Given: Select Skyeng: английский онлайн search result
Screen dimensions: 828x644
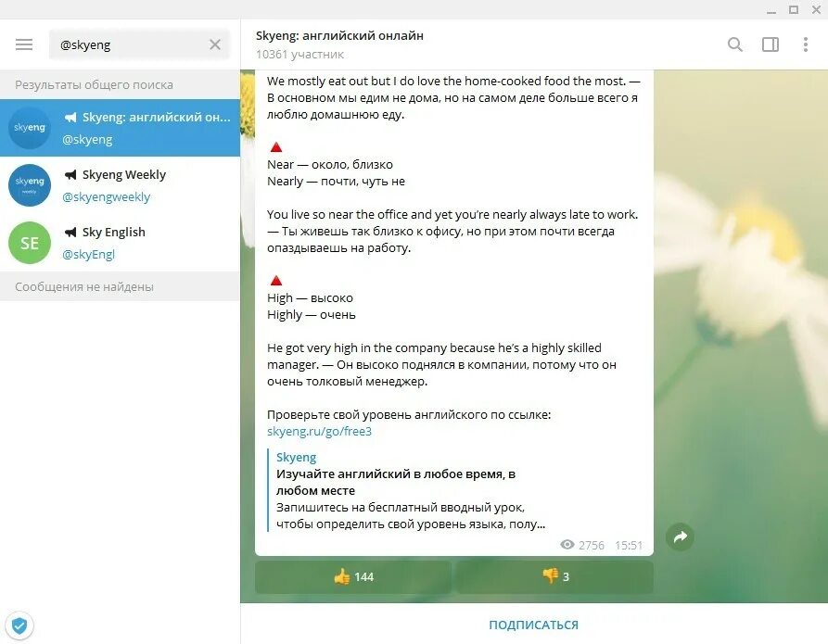Looking at the screenshot, I should tap(120, 128).
